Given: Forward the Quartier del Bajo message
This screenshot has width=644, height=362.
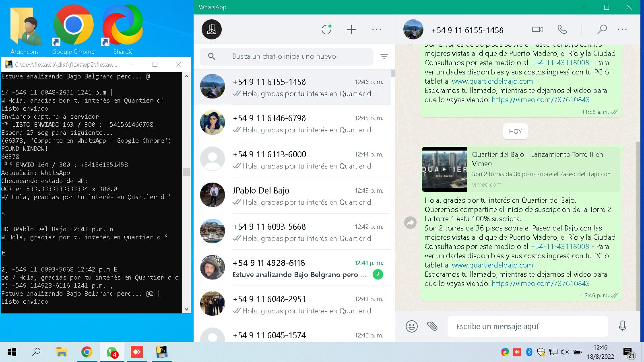Looking at the screenshot, I should pyautogui.click(x=410, y=222).
